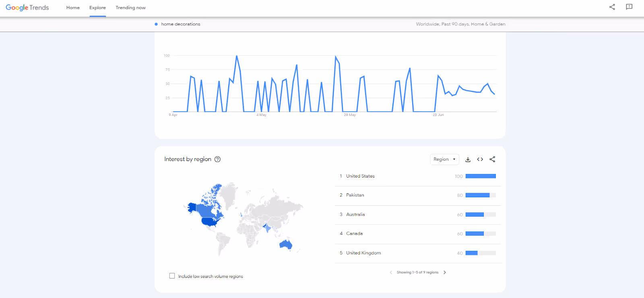Click United States on the world map

[209, 221]
